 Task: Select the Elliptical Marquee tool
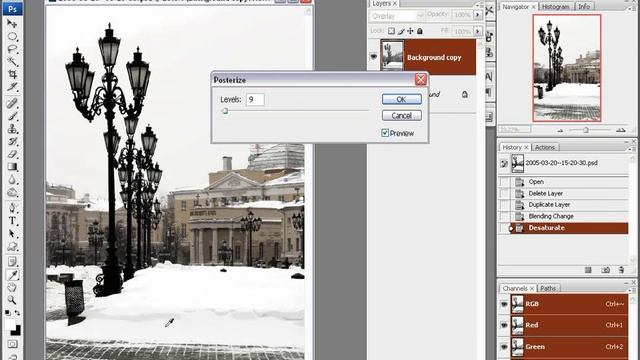[12, 37]
